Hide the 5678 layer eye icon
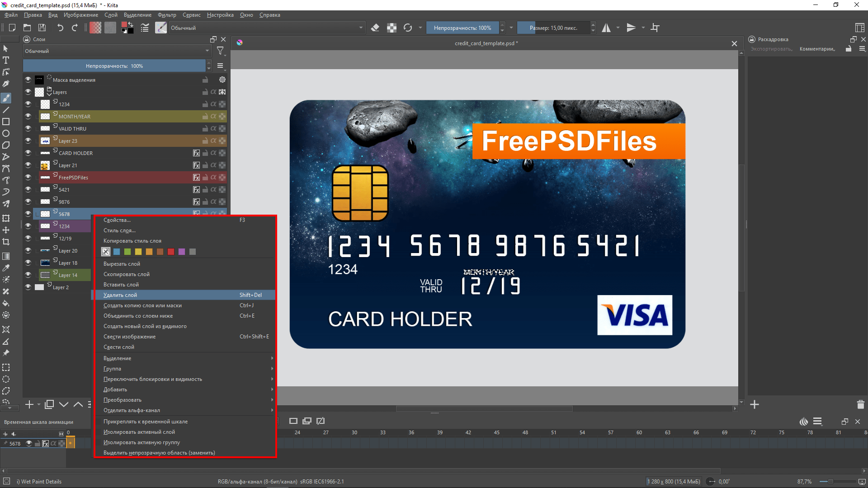Screen dimensions: 868x488 pyautogui.click(x=27, y=213)
